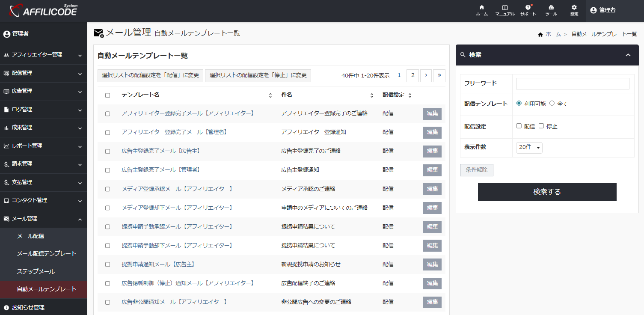This screenshot has width=644, height=315.
Task: Open the 表示件数 dropdown showing 20件
Action: tap(529, 147)
